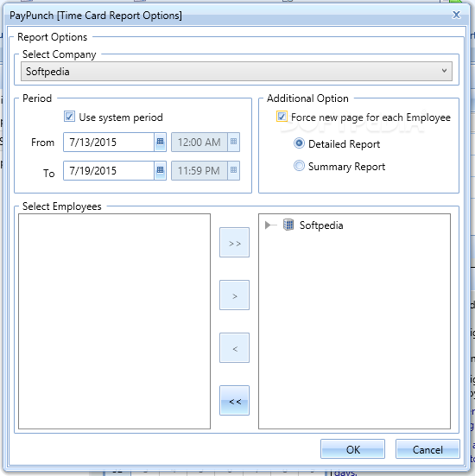This screenshot has width=475, height=476.
Task: Open the 11:59 PM time picker icon
Action: tap(233, 170)
